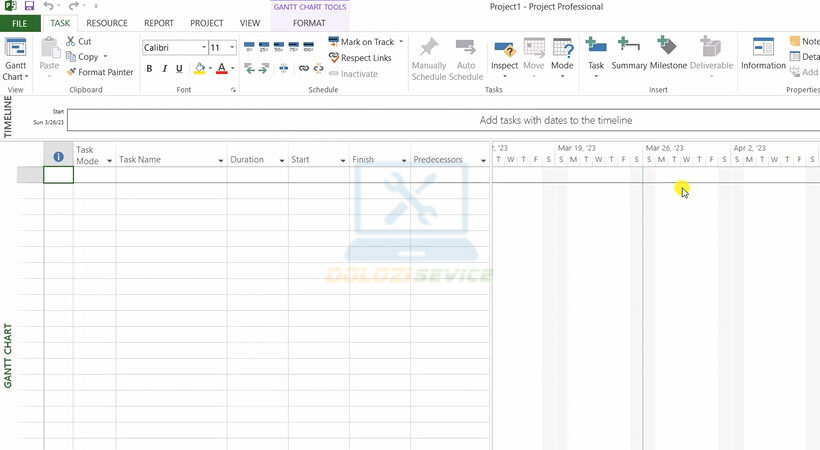The width and height of the screenshot is (820, 450).
Task: Mark task 100% complete
Action: (308, 46)
